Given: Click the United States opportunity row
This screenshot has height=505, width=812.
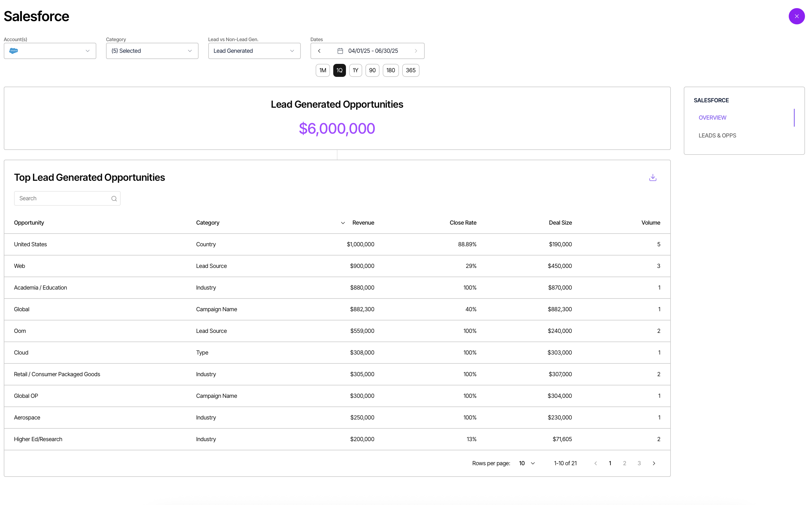Looking at the screenshot, I should (337, 244).
